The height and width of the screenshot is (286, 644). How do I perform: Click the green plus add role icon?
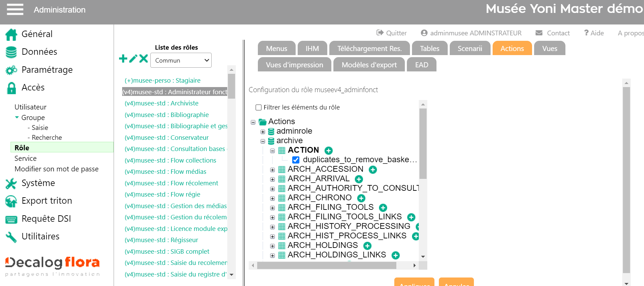click(x=123, y=59)
